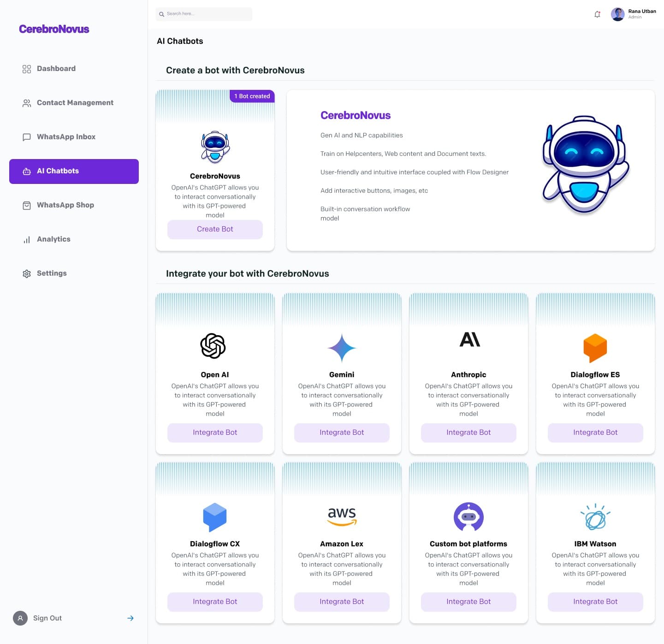
Task: Click the Rana Utban profile avatar
Action: 617,14
